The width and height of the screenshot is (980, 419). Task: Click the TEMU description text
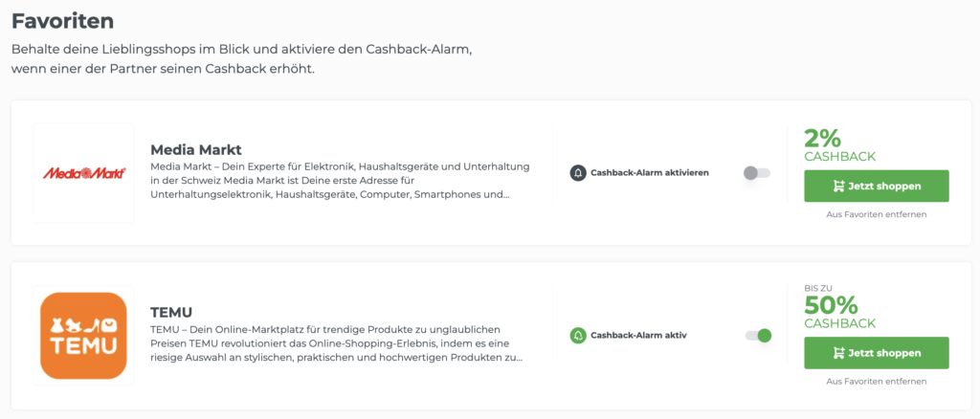coord(338,343)
